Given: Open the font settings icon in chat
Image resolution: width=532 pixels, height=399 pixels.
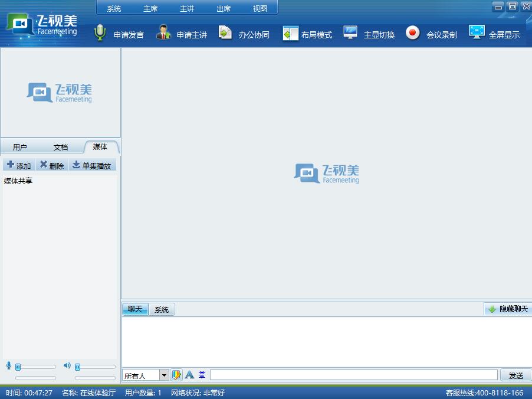Looking at the screenshot, I should coord(189,375).
